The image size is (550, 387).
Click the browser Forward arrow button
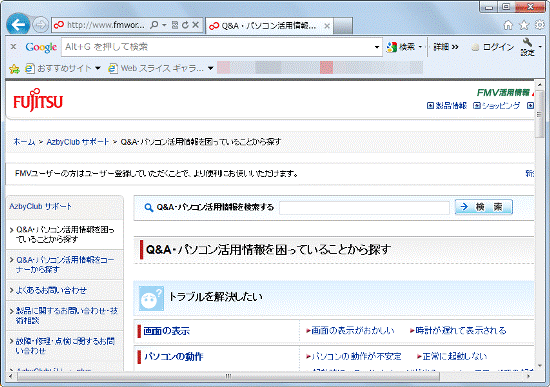[x=40, y=25]
